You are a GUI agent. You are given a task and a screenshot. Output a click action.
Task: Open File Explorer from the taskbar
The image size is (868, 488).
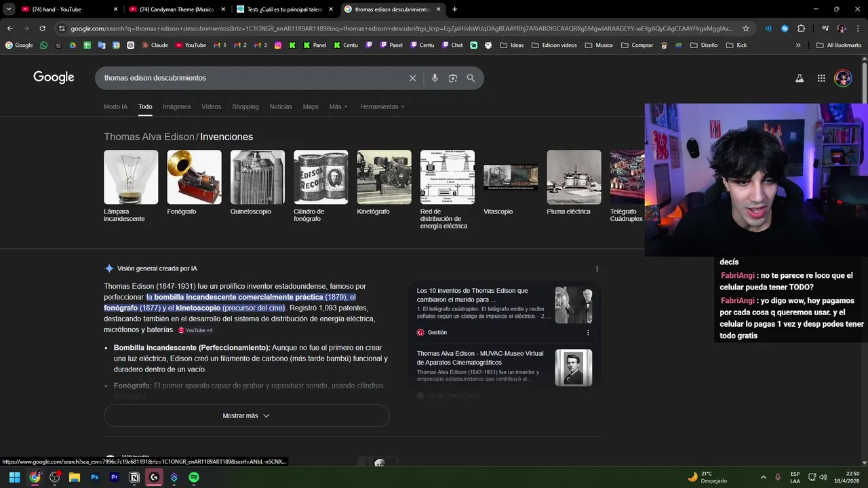[x=75, y=477]
